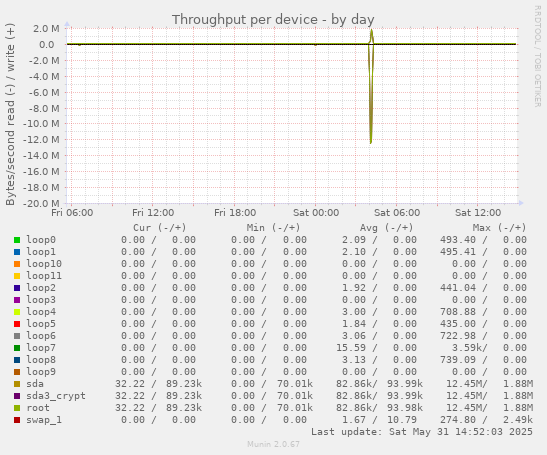Select the loop7 device label
Screen dimensions: 547x455
(41, 348)
